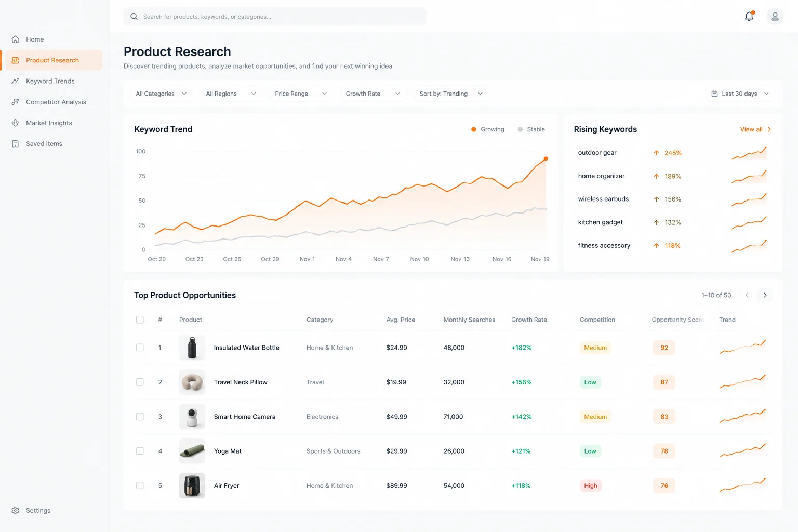The width and height of the screenshot is (798, 532).
Task: Click the outdoor gear sparkline chart
Action: tap(749, 153)
